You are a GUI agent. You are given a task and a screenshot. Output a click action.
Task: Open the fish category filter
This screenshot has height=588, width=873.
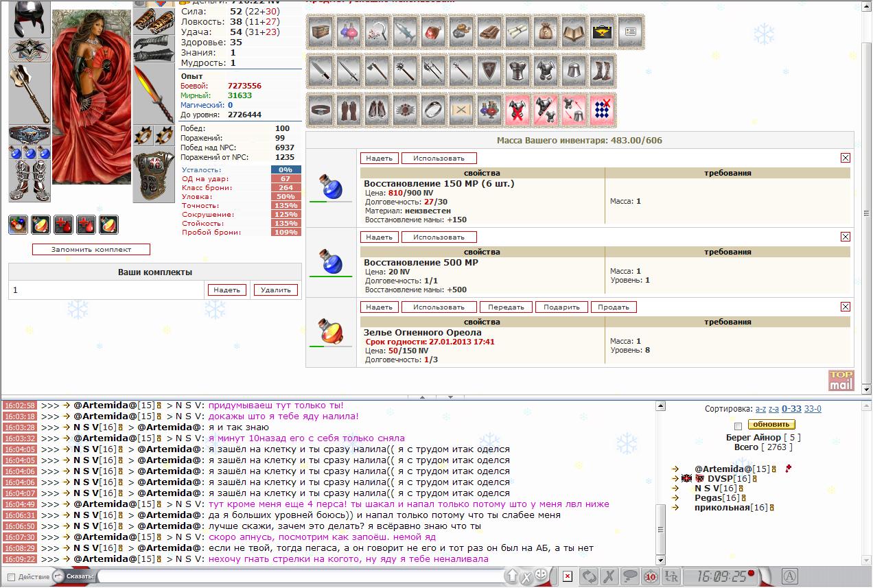click(x=406, y=32)
